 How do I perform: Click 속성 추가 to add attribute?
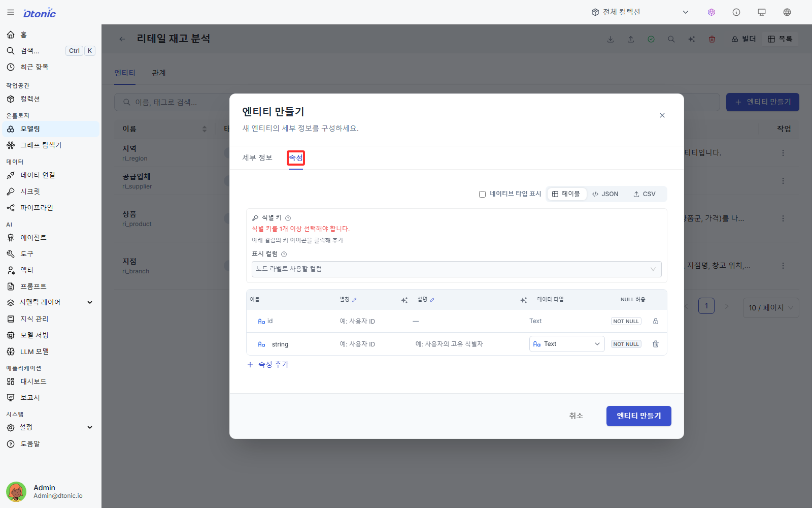[268, 365]
